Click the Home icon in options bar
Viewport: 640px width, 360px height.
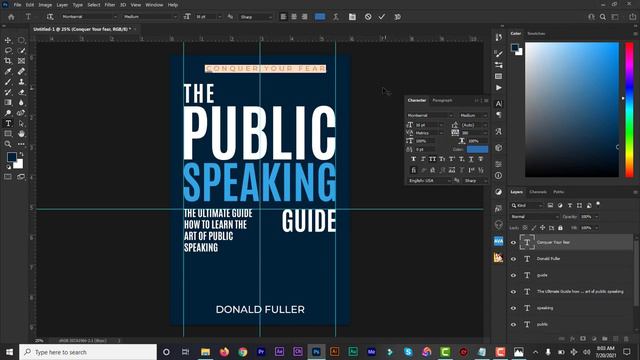[x=11, y=17]
